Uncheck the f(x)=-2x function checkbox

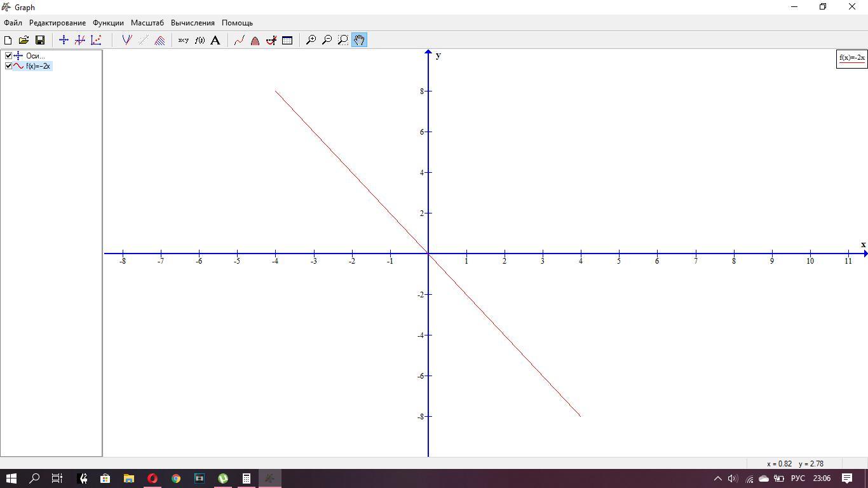pyautogui.click(x=8, y=66)
